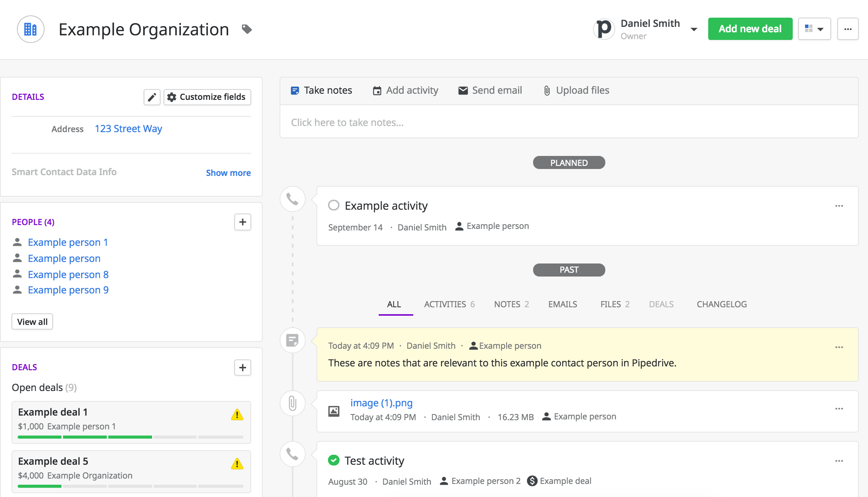Switch to the ACTIVITIES filter tab
868x497 pixels.
(449, 304)
